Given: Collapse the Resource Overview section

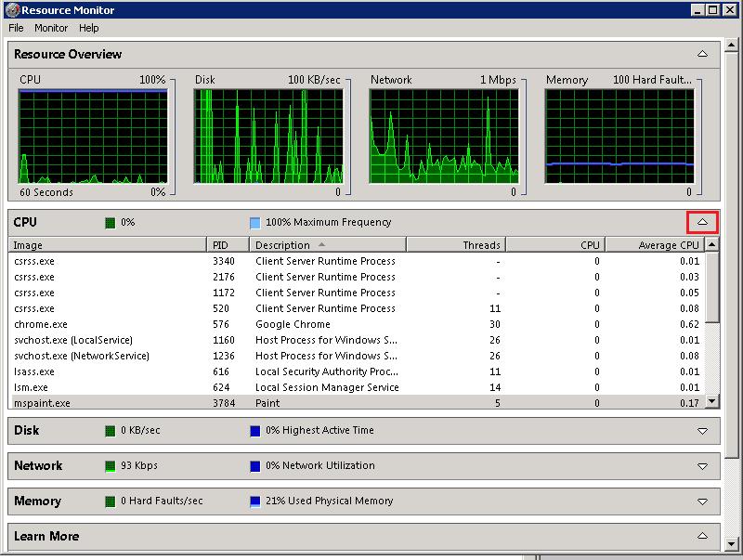Looking at the screenshot, I should pyautogui.click(x=702, y=54).
